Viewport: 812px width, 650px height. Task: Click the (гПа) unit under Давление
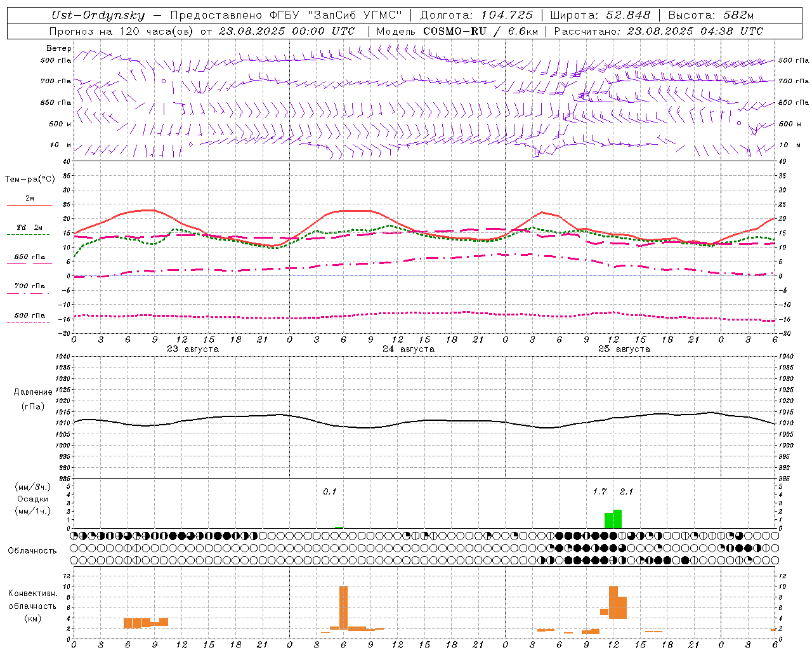(x=33, y=406)
